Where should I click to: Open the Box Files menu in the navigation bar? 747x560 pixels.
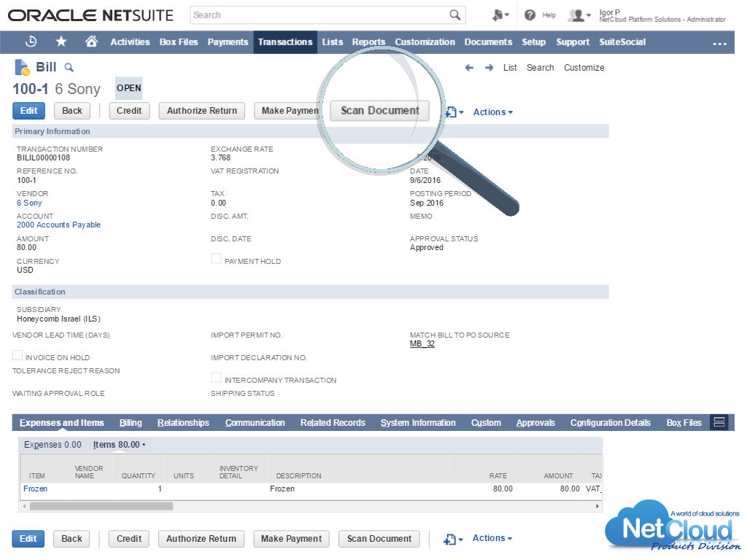tap(179, 42)
